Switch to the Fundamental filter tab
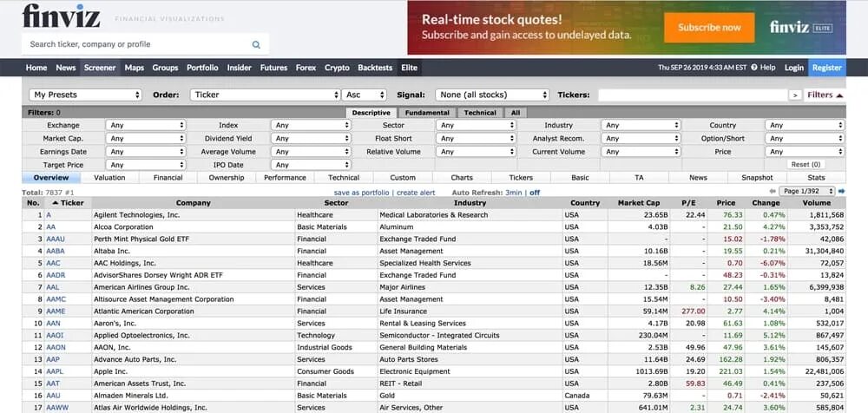 427,113
